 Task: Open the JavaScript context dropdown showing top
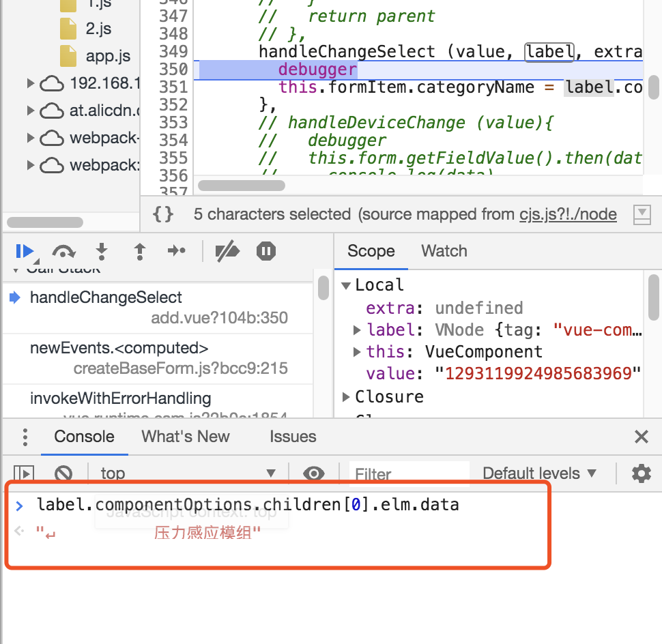(191, 473)
